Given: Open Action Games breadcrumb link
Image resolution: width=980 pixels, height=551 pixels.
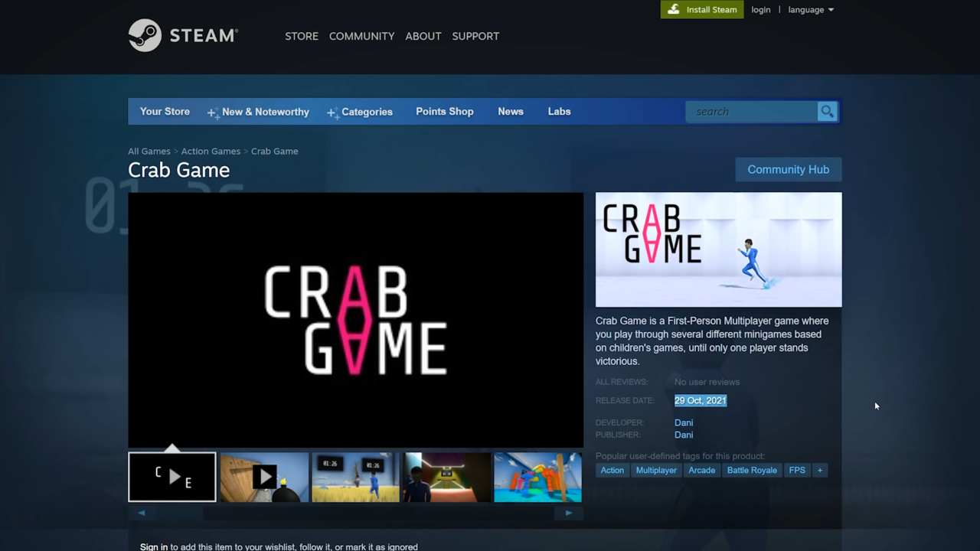Looking at the screenshot, I should pos(211,152).
